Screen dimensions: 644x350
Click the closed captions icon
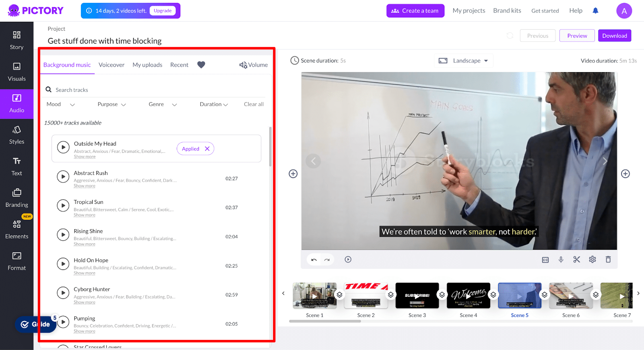point(545,260)
